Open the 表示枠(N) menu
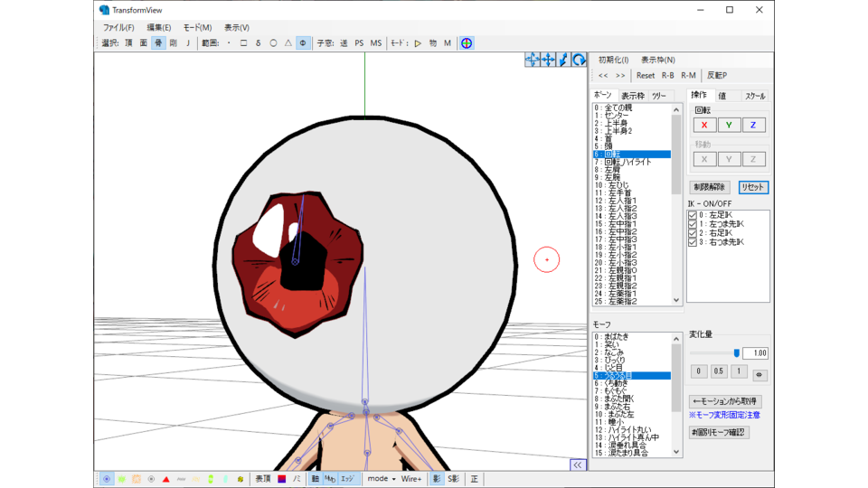Image resolution: width=868 pixels, height=488 pixels. tap(658, 60)
